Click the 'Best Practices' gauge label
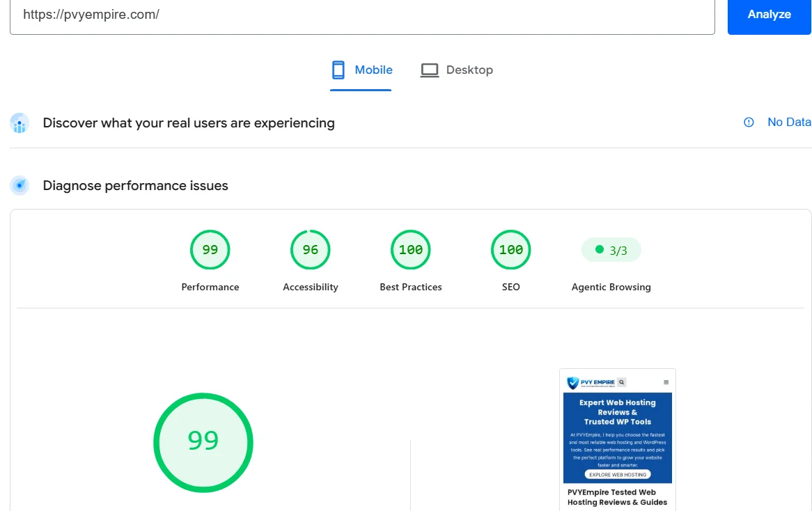The height and width of the screenshot is (511, 812). coord(411,287)
